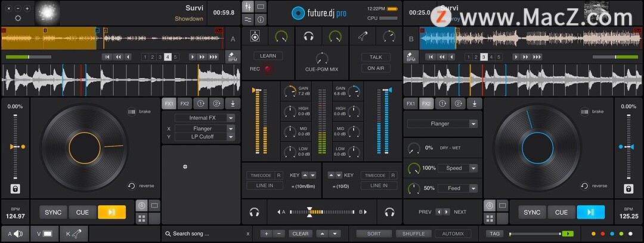The width and height of the screenshot is (644, 243).
Task: Toggle right deck LINE IN button
Action: point(379,186)
